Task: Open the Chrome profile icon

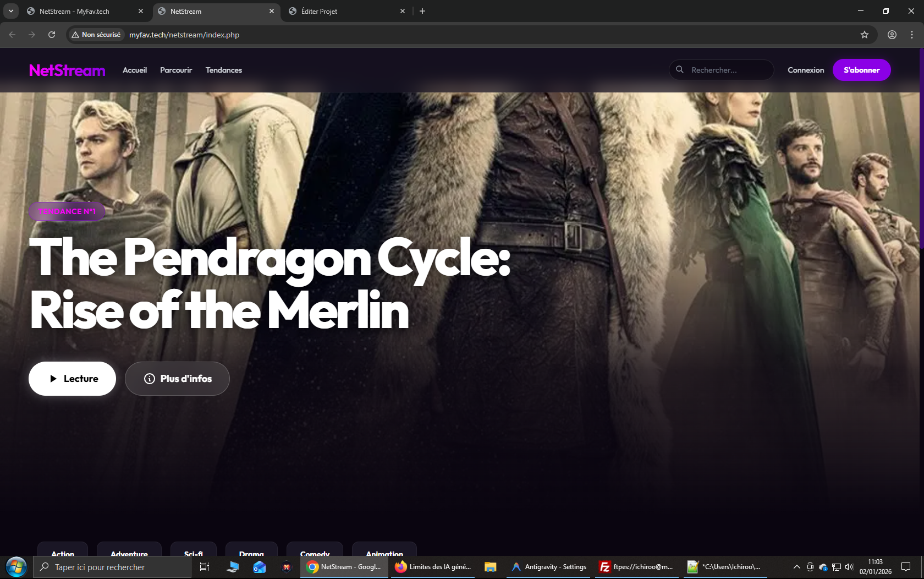Action: click(x=892, y=35)
